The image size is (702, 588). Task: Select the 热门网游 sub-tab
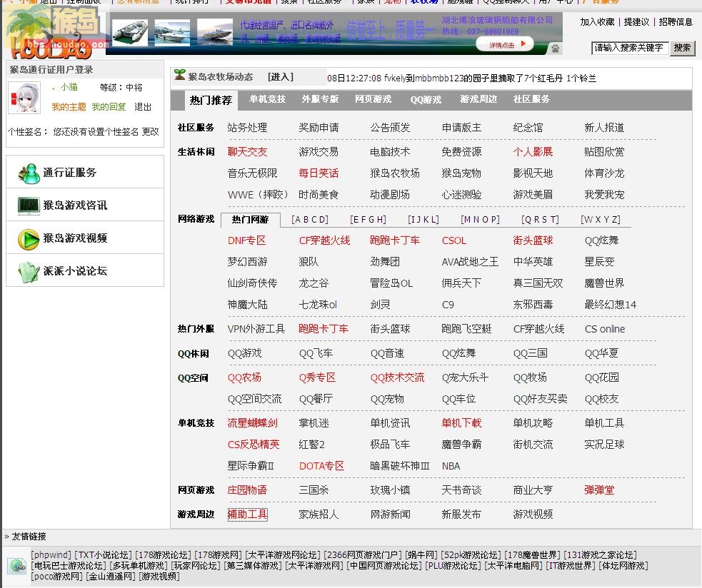tap(251, 220)
